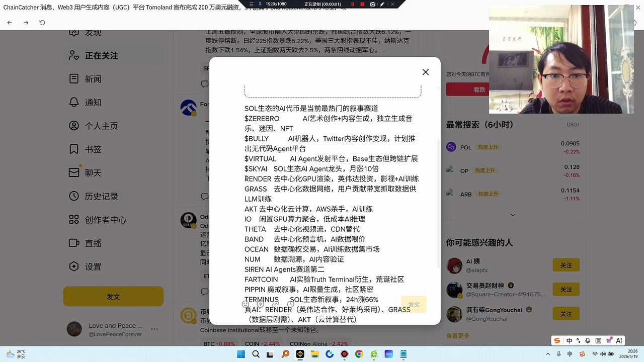Click the Sogou input method S icon
The width and height of the screenshot is (644, 362).
pyautogui.click(x=557, y=340)
